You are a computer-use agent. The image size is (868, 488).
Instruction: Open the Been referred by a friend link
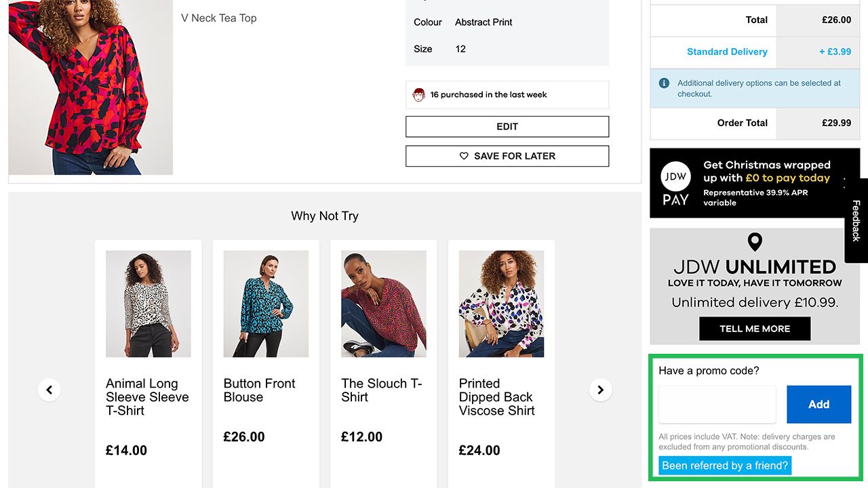[725, 466]
